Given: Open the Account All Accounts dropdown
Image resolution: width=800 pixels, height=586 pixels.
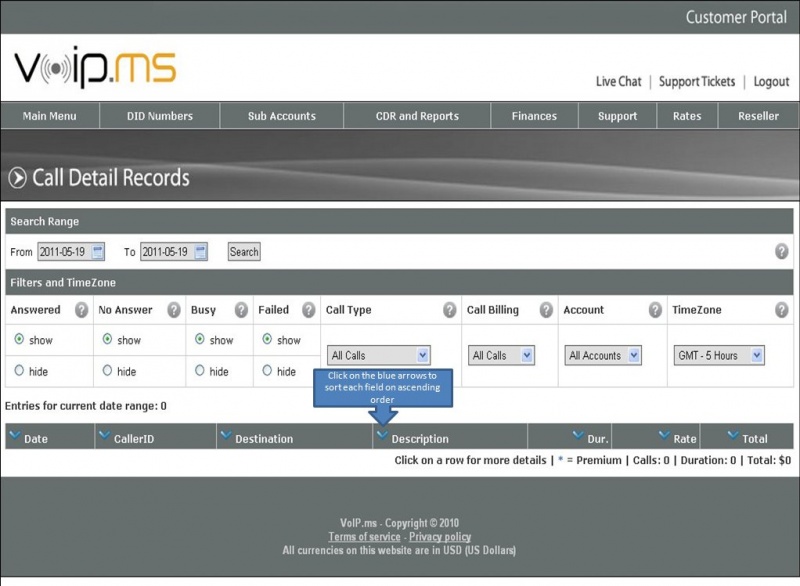Looking at the screenshot, I should point(603,355).
